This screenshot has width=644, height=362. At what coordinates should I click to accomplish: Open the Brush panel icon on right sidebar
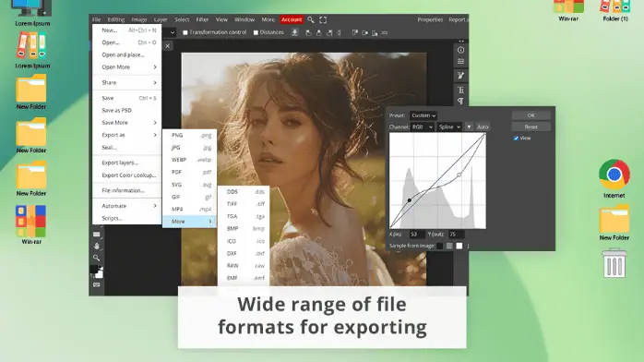tap(460, 75)
